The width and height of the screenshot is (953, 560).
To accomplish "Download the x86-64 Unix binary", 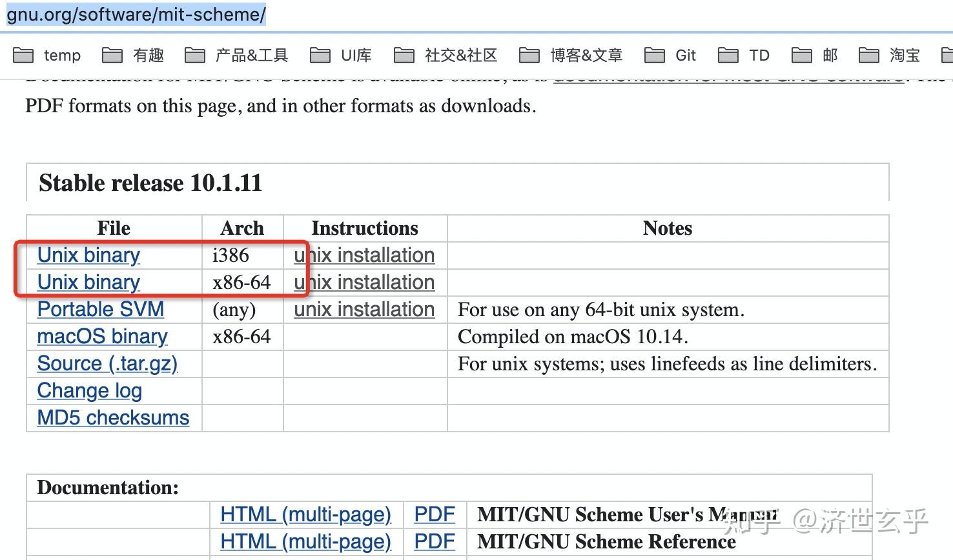I will click(x=88, y=282).
